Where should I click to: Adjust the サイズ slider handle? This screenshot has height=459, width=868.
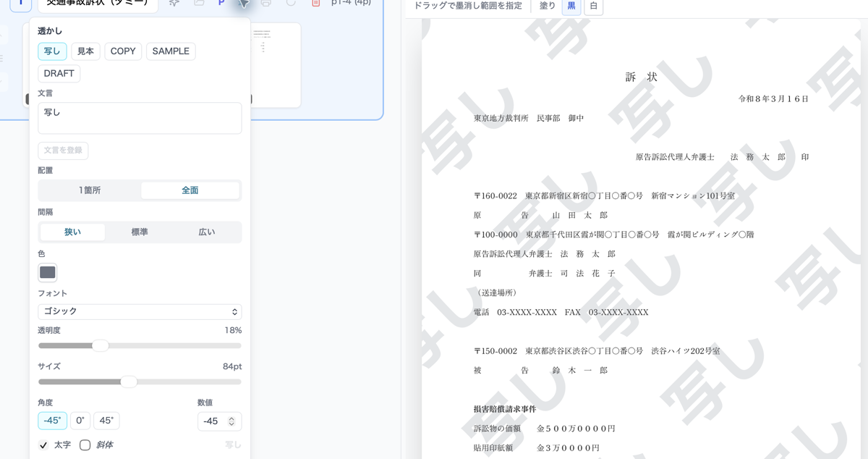(129, 382)
